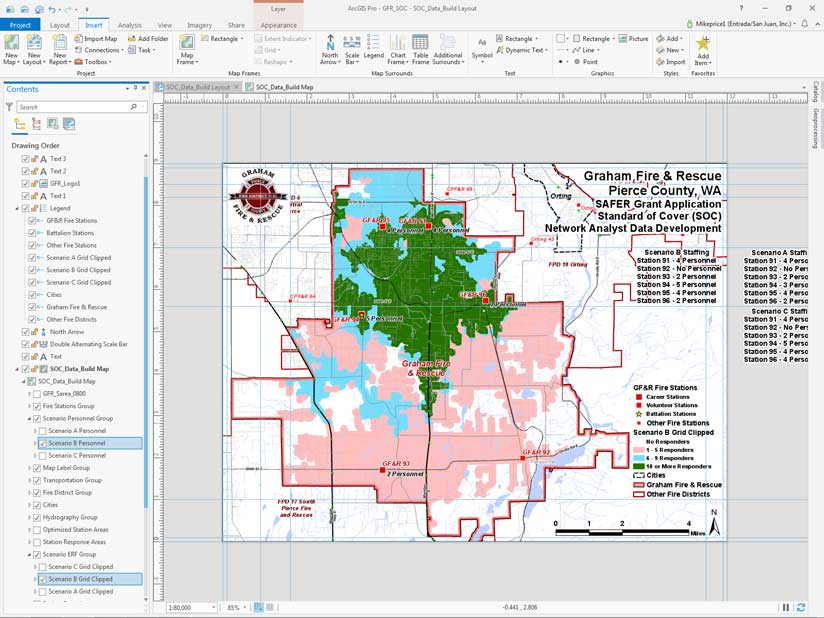824x618 pixels.
Task: Collapse the SOC_Data_Build Map frame
Action: coord(17,369)
